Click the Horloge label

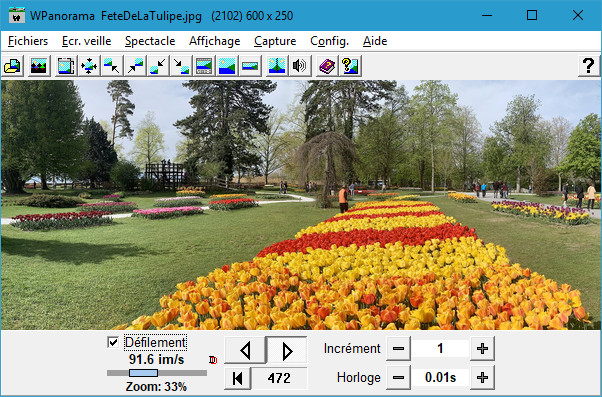pos(359,378)
